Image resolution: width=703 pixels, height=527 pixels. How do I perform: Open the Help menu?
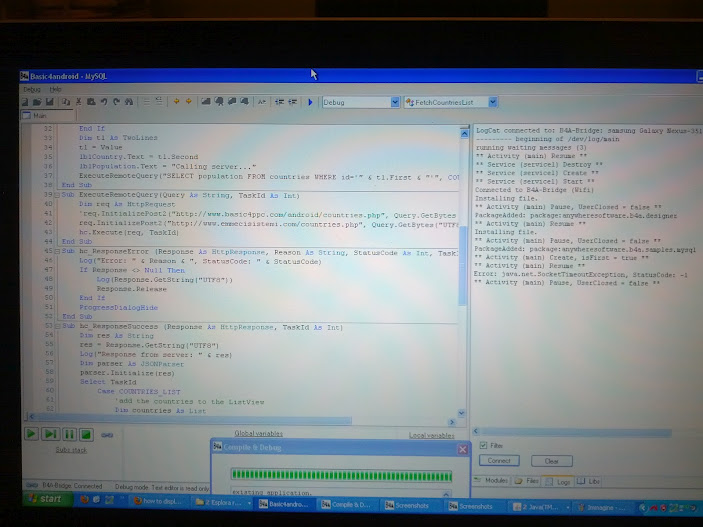[55, 89]
